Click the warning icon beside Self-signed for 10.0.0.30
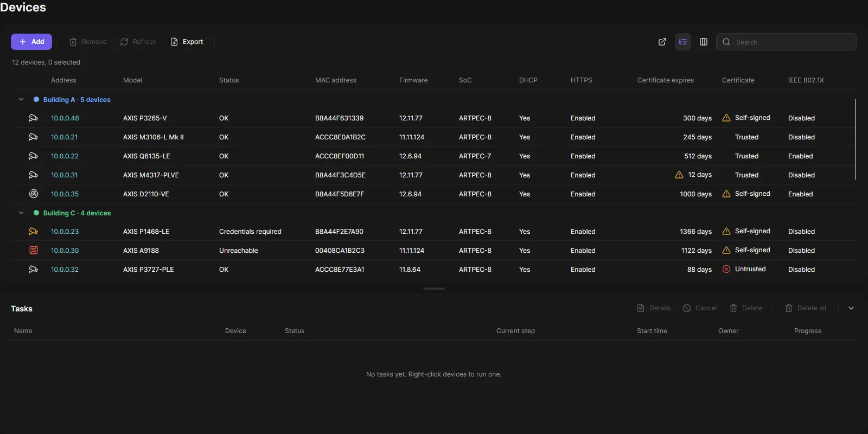Screen dimensions: 868x434 [726, 250]
